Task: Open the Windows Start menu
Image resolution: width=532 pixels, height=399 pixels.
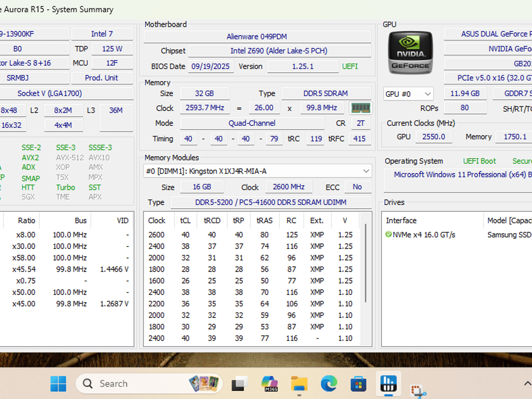Action: (x=58, y=383)
